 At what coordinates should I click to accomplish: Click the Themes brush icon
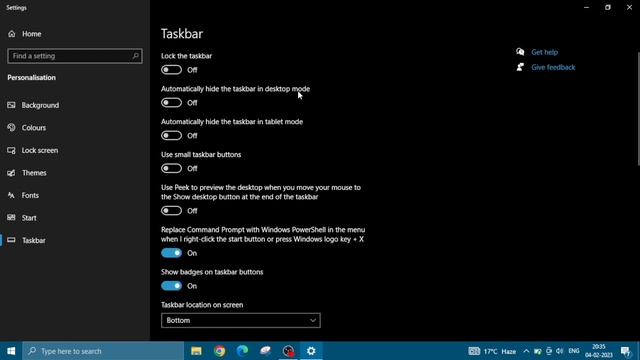tap(11, 173)
